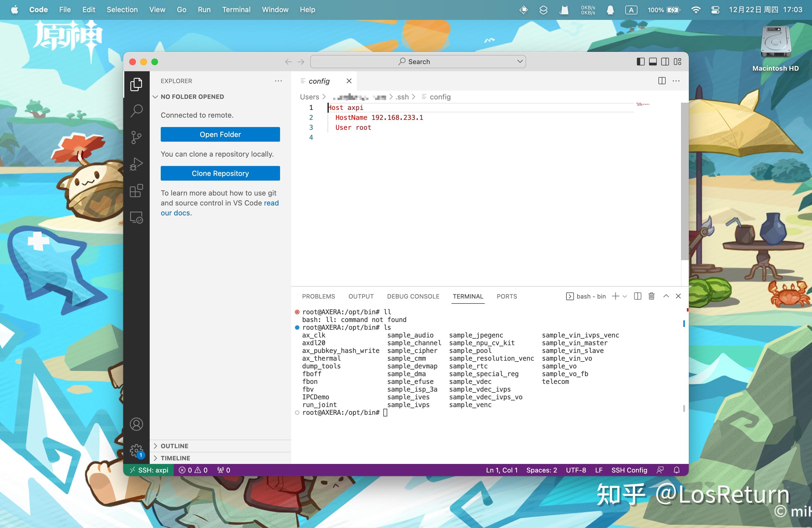Open the Manage gear menu

pyautogui.click(x=136, y=450)
